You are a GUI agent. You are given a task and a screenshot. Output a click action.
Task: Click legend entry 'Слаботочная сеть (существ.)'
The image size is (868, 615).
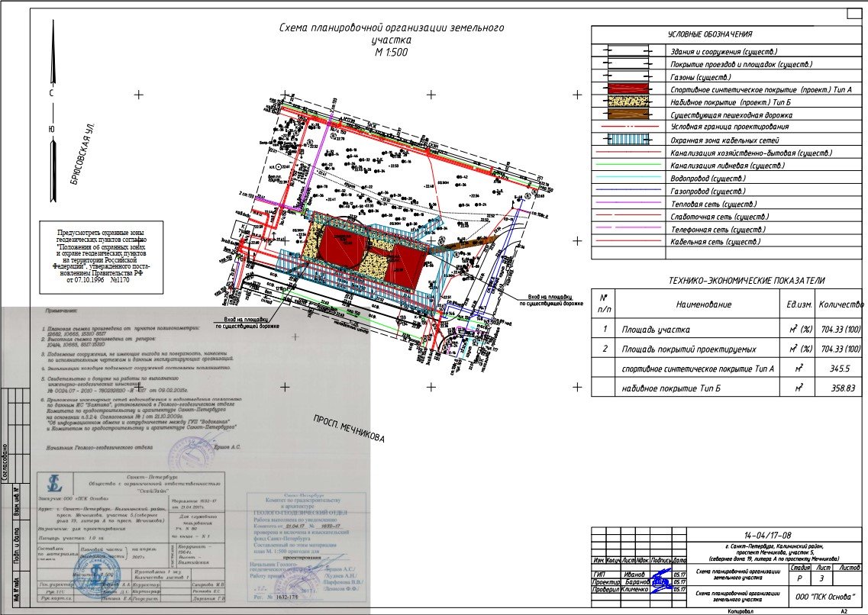(719, 217)
